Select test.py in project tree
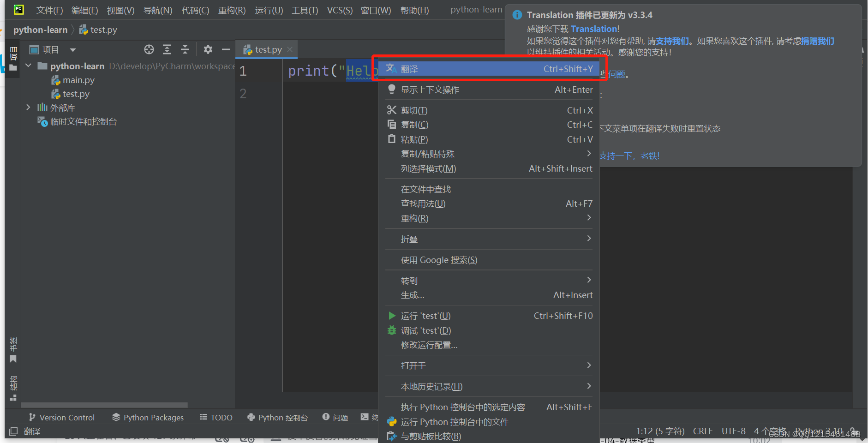868x443 pixels. [x=76, y=94]
